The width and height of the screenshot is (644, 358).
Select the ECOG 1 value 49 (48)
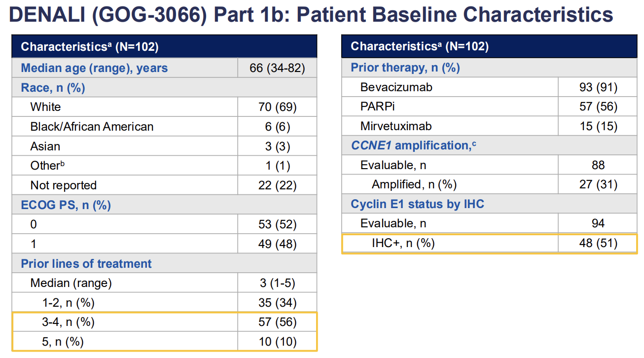click(x=277, y=244)
